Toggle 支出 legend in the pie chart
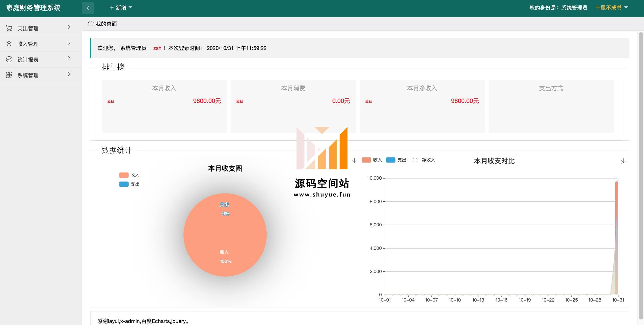The height and width of the screenshot is (325, 644). [129, 184]
